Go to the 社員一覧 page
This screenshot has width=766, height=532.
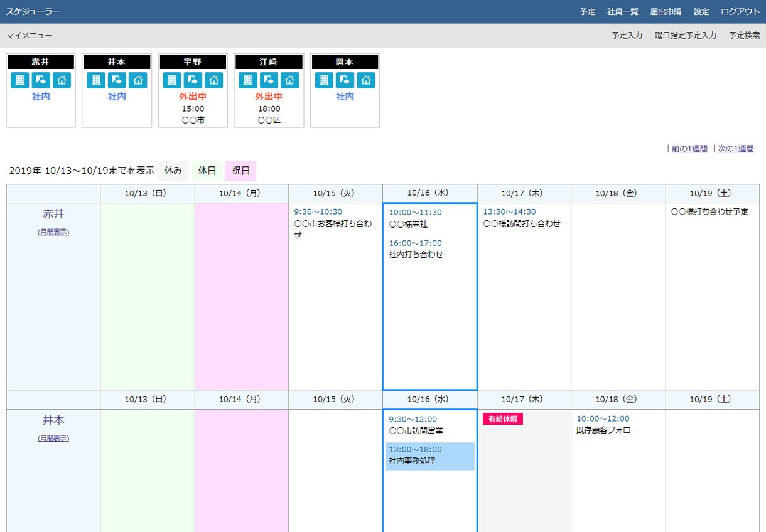[x=623, y=12]
